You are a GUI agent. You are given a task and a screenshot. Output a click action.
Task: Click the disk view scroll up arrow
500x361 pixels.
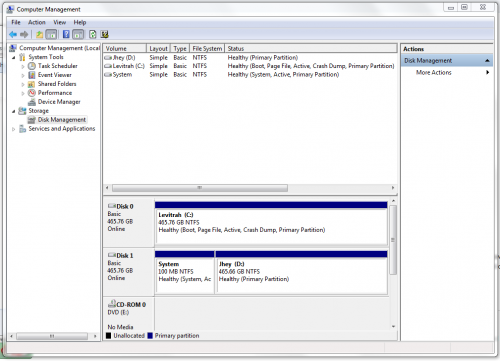tap(393, 201)
